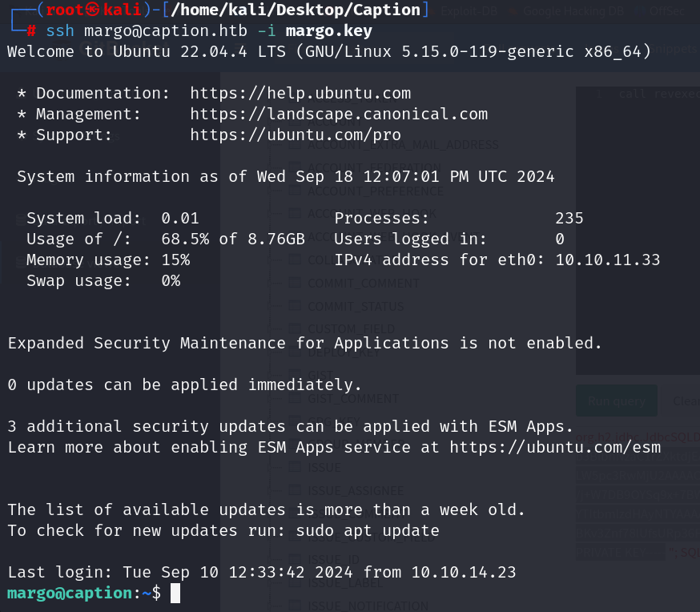Select GIST_COMMENT table in background tree
This screenshot has height=612, width=700.
coord(353,398)
